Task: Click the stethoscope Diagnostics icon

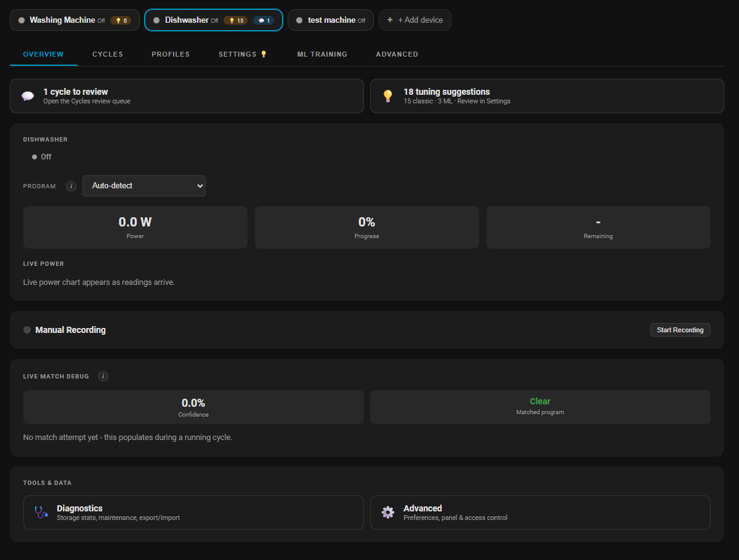Action: tap(41, 513)
